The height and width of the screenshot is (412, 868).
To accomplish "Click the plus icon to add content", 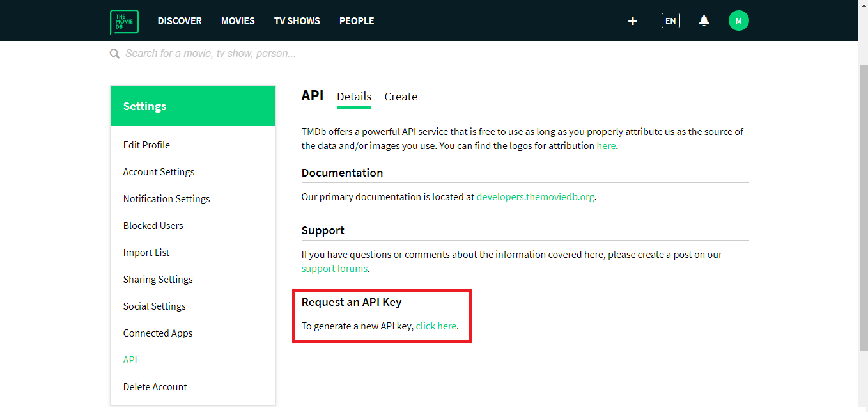I will click(x=632, y=20).
